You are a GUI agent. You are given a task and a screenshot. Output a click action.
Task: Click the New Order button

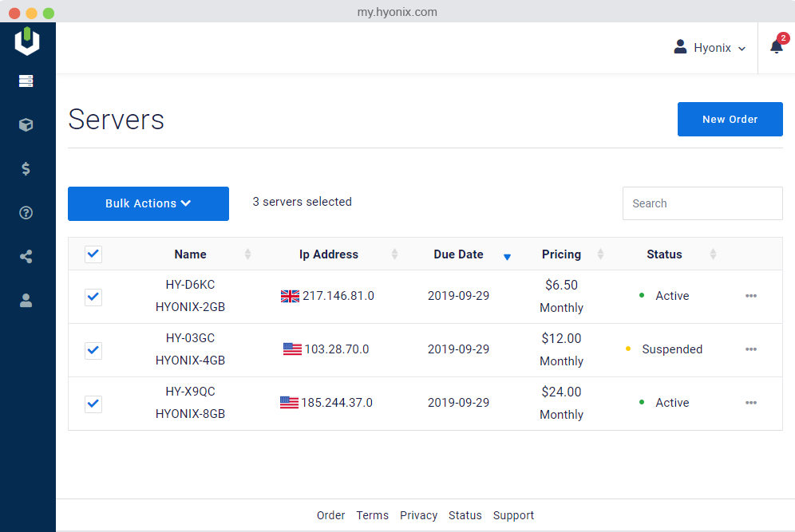pos(730,119)
